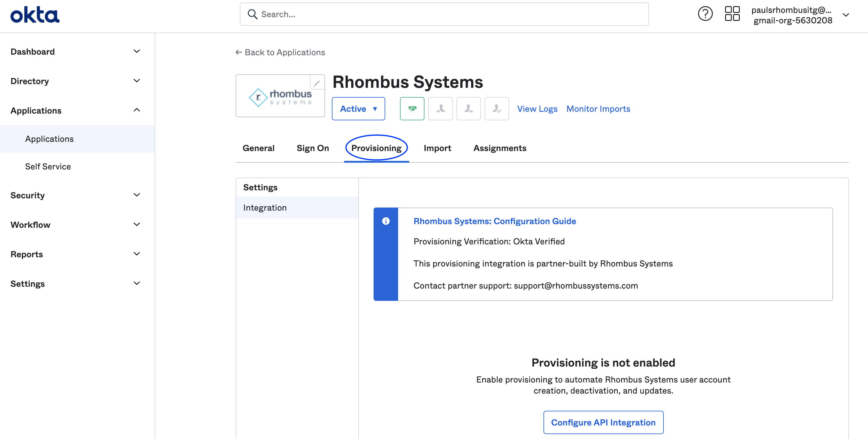Focus the Search input field
The image size is (868, 439).
(x=444, y=14)
